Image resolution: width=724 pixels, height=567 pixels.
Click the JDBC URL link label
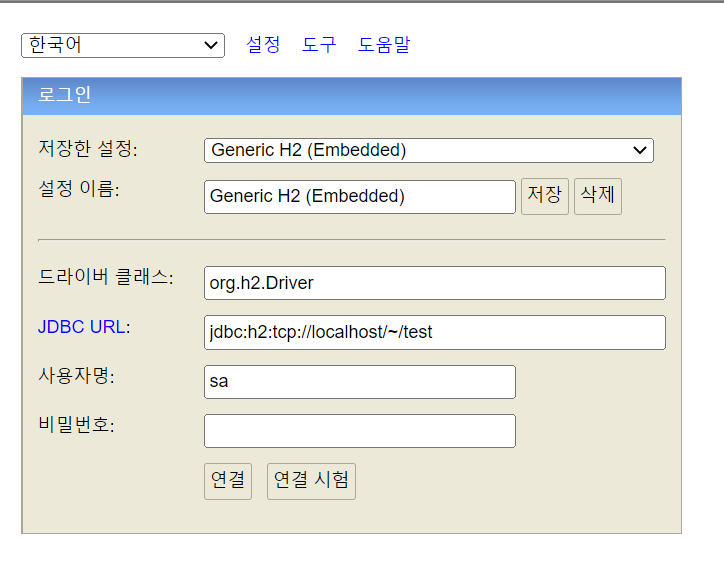pyautogui.click(x=81, y=327)
